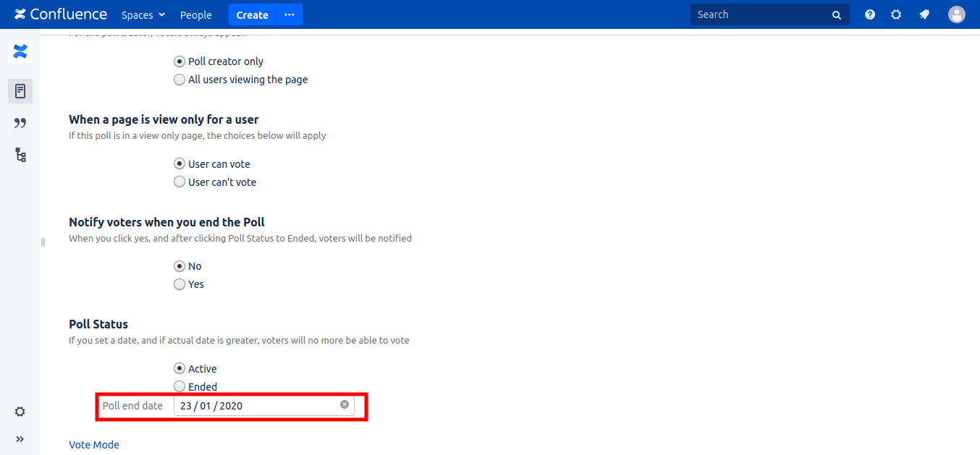Open space settings gear in sidebar
This screenshot has width=980, height=455.
click(x=20, y=412)
